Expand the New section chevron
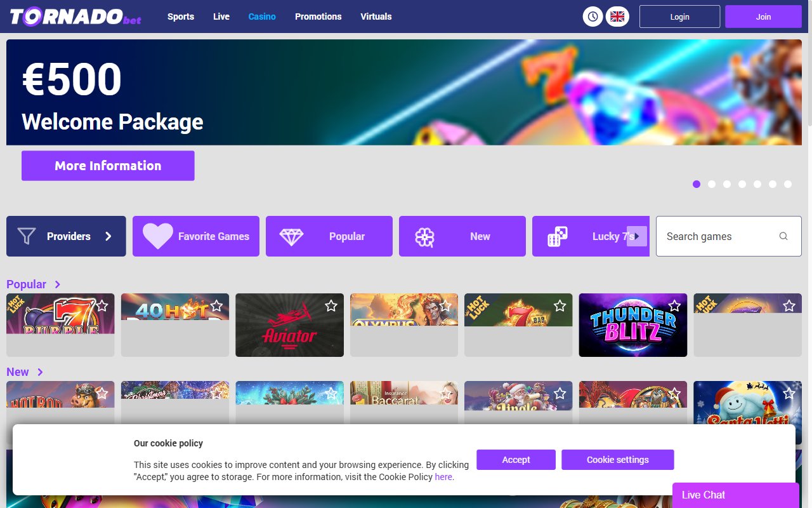This screenshot has height=508, width=812. click(x=41, y=372)
